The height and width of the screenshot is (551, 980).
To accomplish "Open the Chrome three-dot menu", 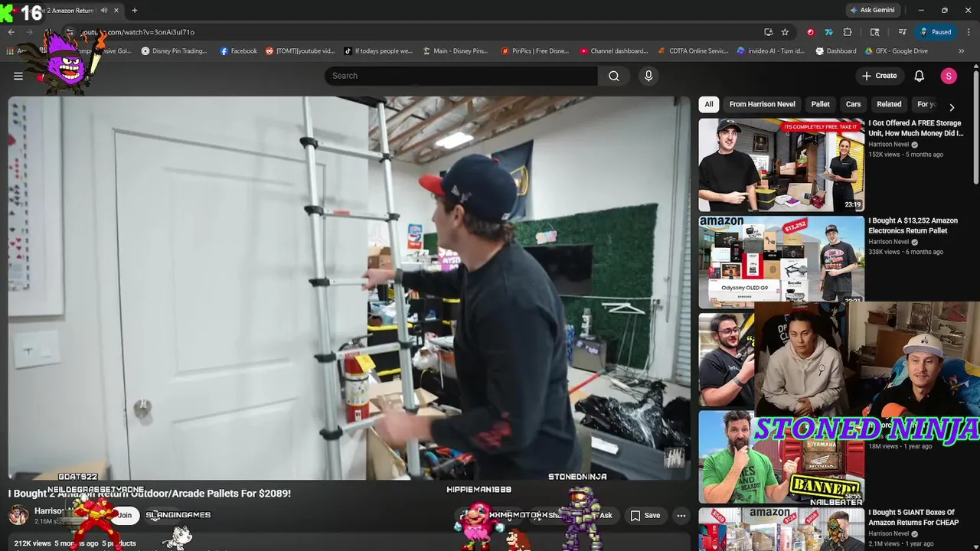I will pyautogui.click(x=969, y=32).
